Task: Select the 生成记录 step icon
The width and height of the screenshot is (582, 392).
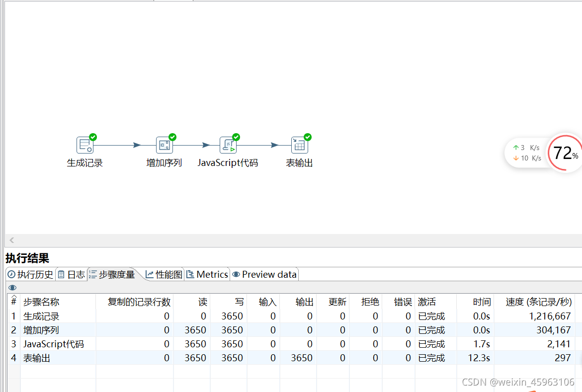Action: tap(85, 145)
